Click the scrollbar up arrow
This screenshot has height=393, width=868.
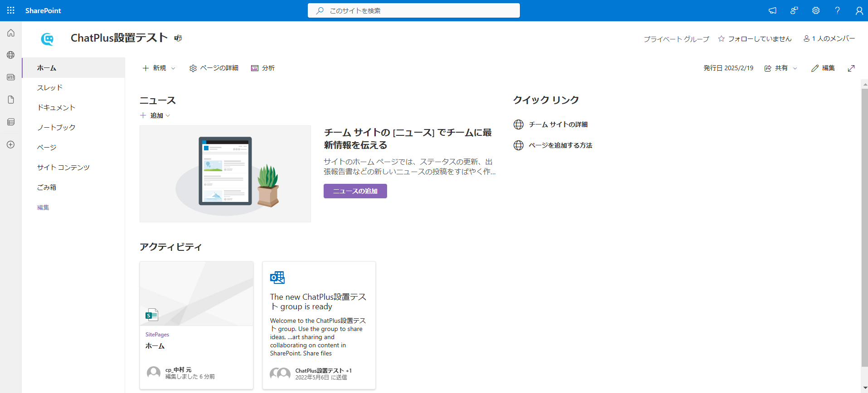coord(864,84)
